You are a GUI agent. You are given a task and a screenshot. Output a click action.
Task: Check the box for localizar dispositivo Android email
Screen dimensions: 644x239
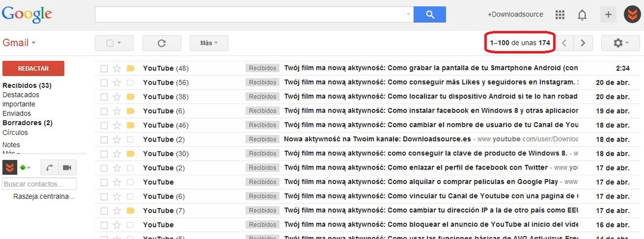coord(104,97)
